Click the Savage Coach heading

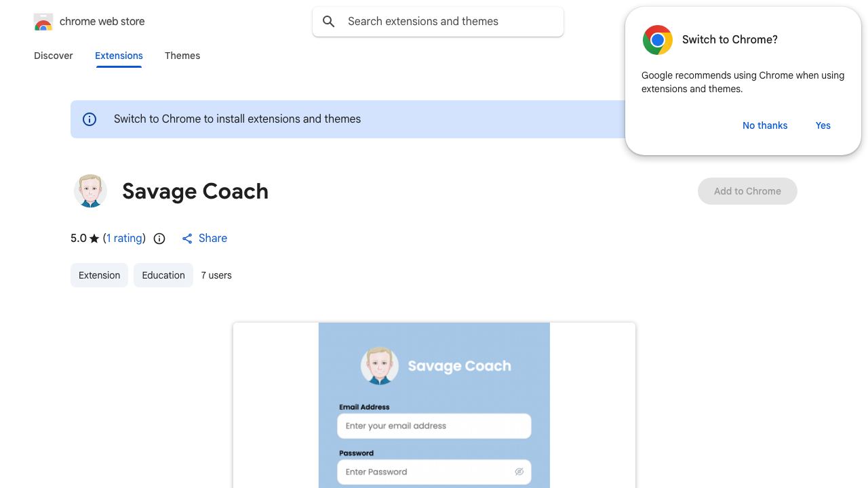tap(195, 191)
